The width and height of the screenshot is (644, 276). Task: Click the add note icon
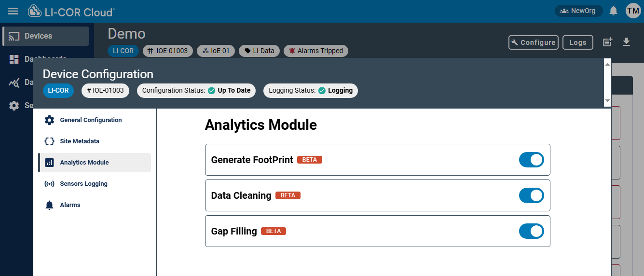[x=608, y=42]
